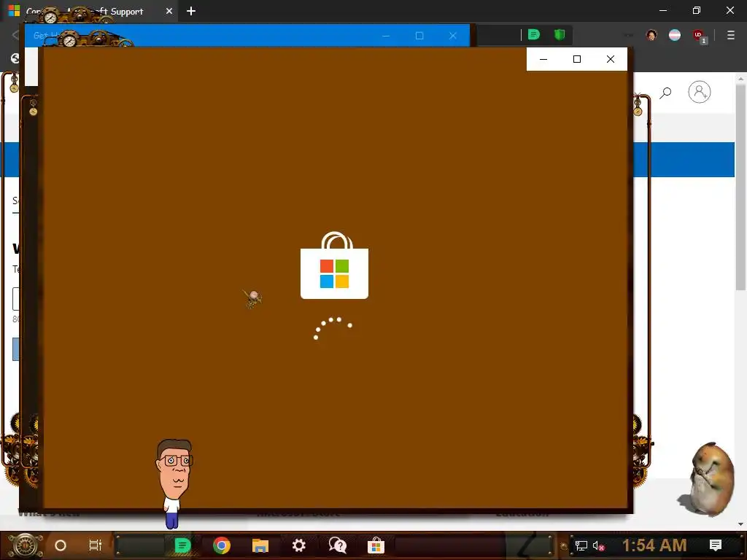Viewport: 747px width, 560px height.
Task: Click the scrollbar down arrow in browser
Action: [740, 524]
